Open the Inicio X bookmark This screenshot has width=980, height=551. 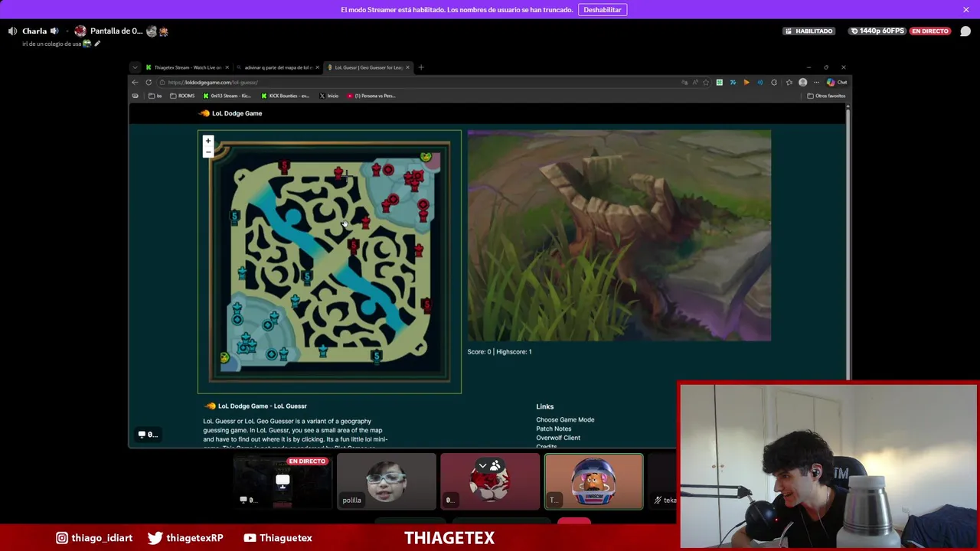click(329, 96)
